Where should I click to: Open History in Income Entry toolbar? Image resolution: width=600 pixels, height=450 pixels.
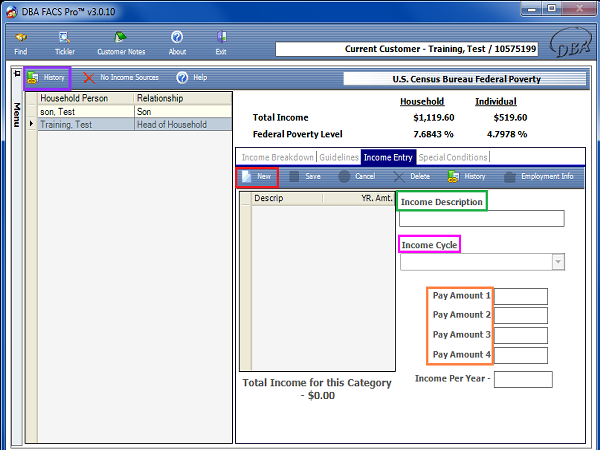coord(466,176)
